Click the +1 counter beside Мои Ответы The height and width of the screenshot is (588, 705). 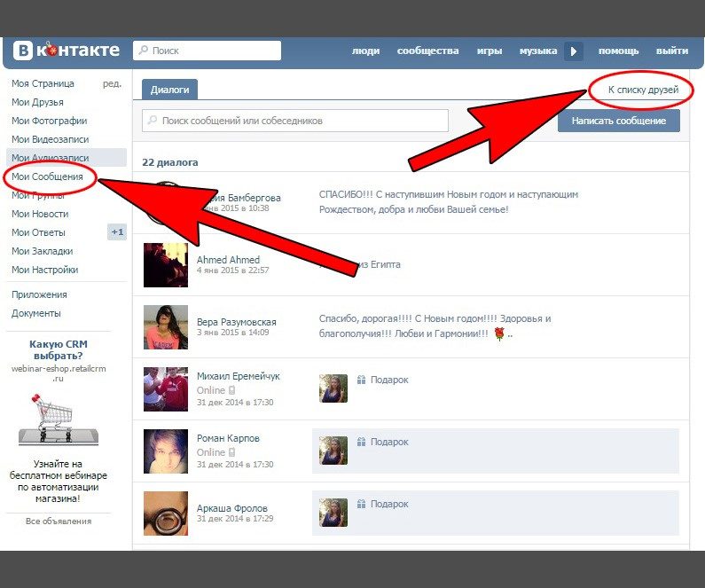[117, 232]
